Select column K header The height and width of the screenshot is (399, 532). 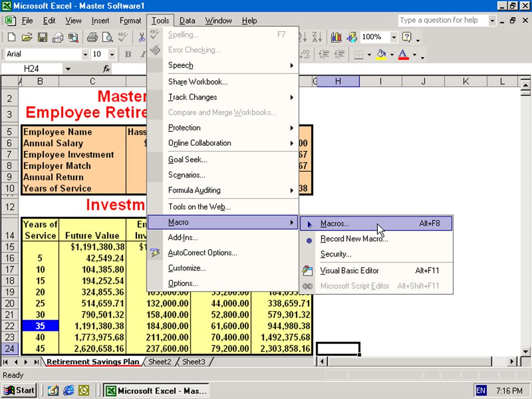pyautogui.click(x=466, y=81)
